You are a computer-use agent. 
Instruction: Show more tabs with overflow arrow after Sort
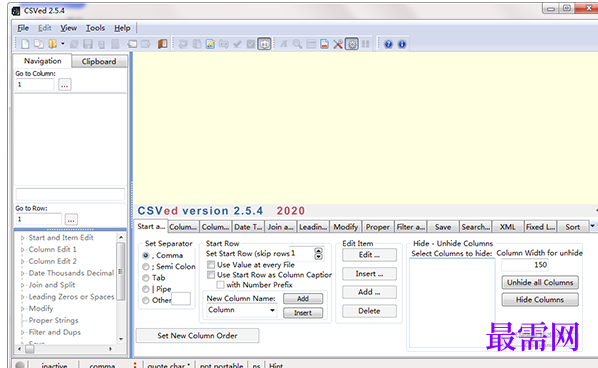pos(592,226)
